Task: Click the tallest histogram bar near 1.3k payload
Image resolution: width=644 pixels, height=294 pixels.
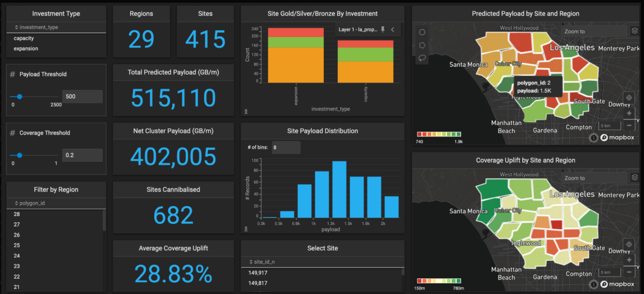Action: pos(339,189)
